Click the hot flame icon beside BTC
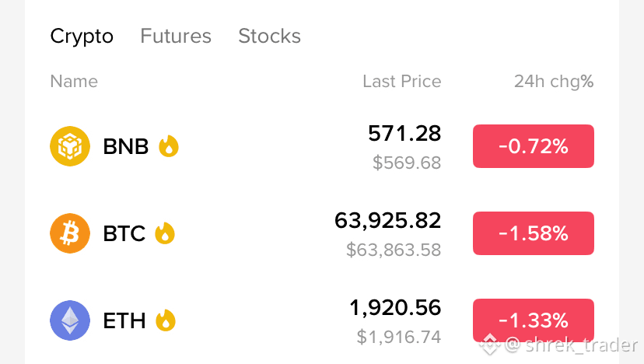Viewport: 644px width, 364px height. pos(165,233)
